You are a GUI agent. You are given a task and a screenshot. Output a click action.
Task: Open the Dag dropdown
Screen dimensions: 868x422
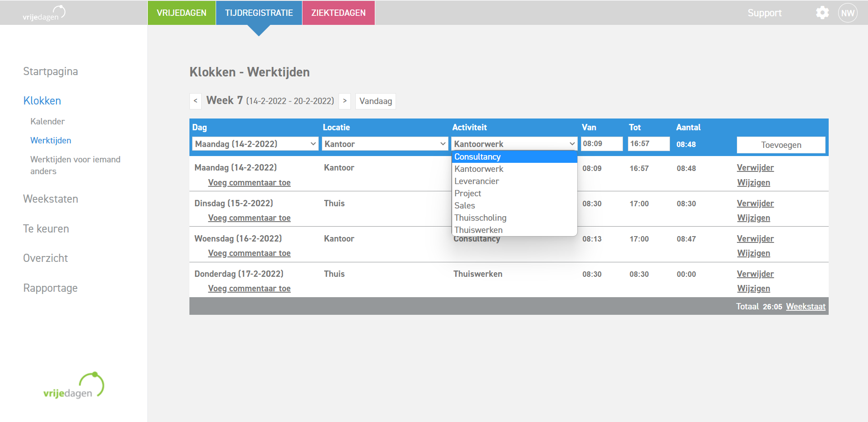(x=255, y=144)
